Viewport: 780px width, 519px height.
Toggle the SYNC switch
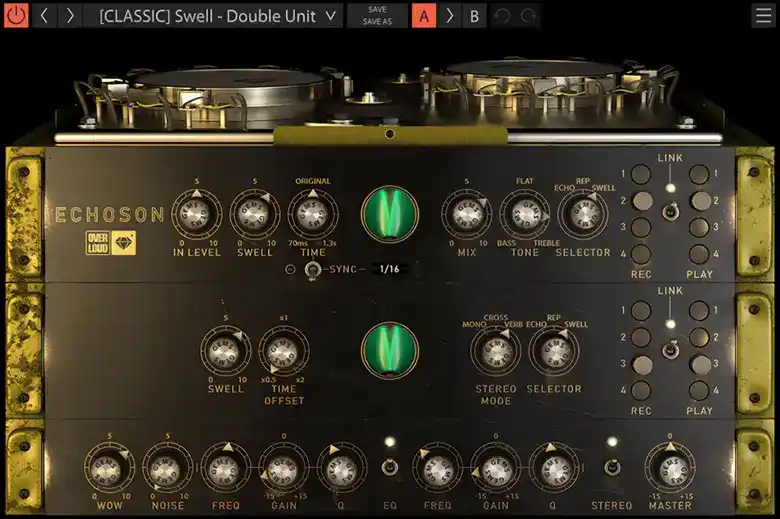pyautogui.click(x=312, y=270)
